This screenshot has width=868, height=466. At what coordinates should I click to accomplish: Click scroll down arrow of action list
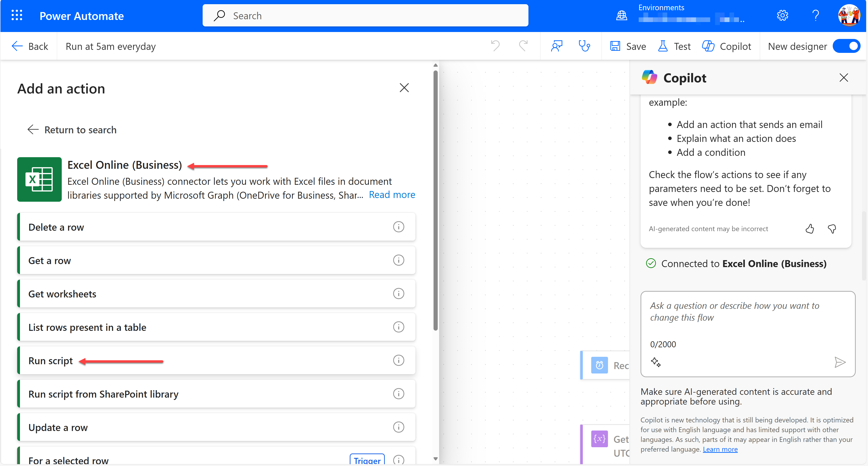point(435,459)
